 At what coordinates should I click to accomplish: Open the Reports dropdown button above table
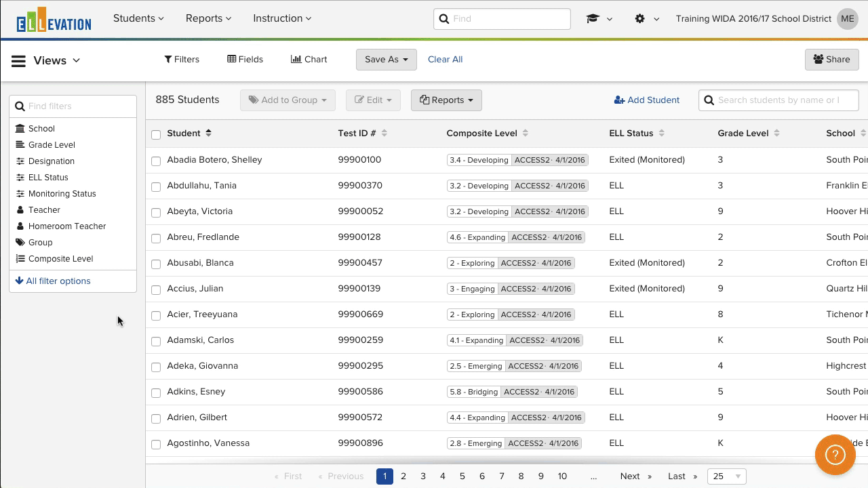click(x=446, y=100)
